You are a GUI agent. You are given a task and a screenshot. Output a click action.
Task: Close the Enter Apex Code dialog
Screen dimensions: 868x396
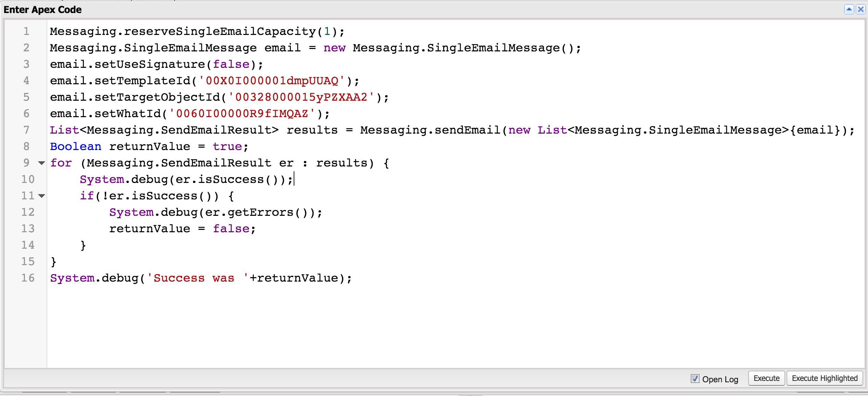coord(860,9)
